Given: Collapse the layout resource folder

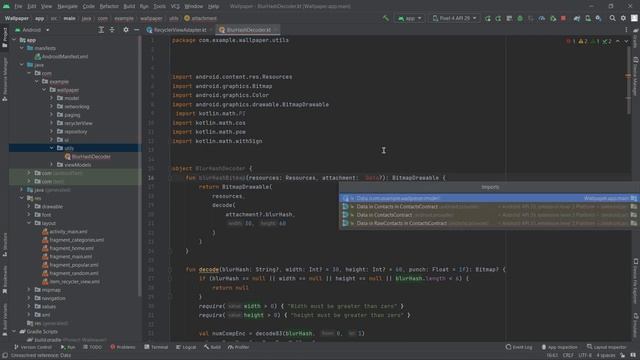Looking at the screenshot, I should coord(29,223).
